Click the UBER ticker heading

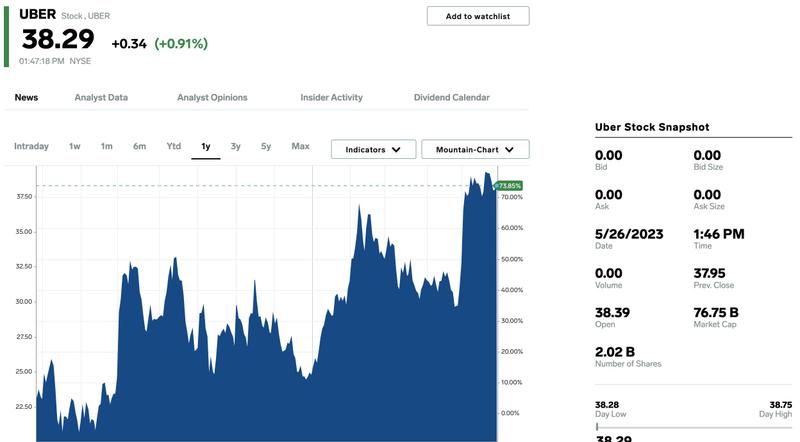pos(37,14)
